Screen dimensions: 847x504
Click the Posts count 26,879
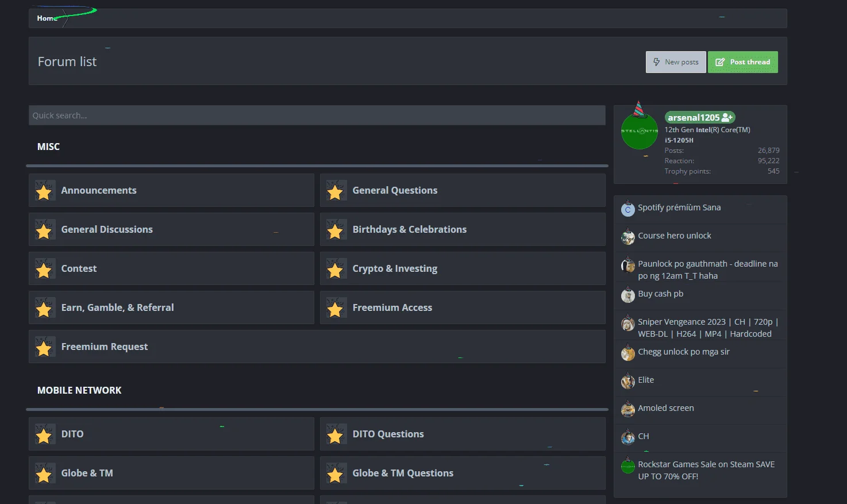[769, 151]
